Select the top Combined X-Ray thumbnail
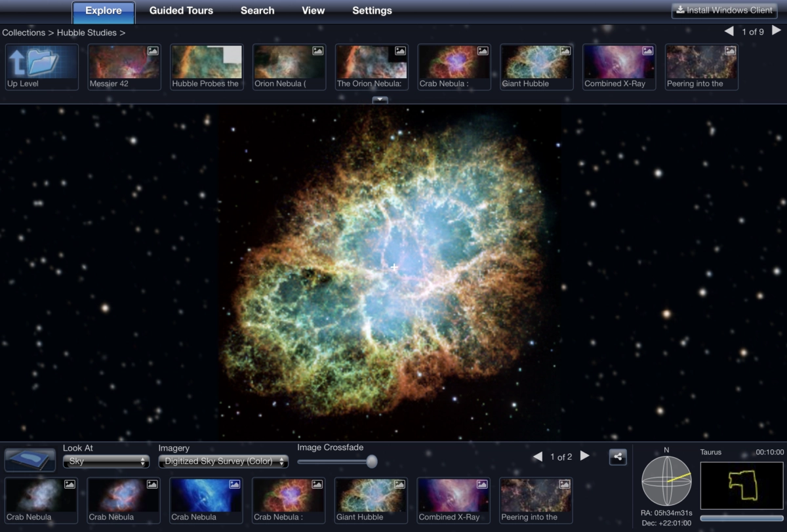 coord(620,67)
